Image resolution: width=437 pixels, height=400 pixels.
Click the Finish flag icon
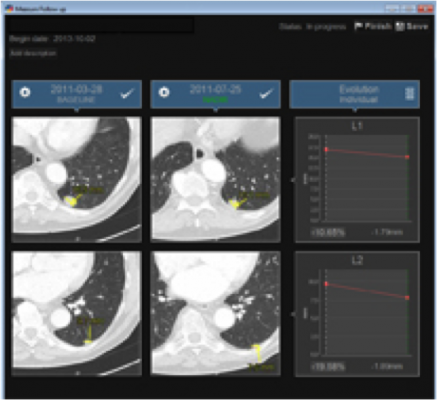tap(358, 26)
